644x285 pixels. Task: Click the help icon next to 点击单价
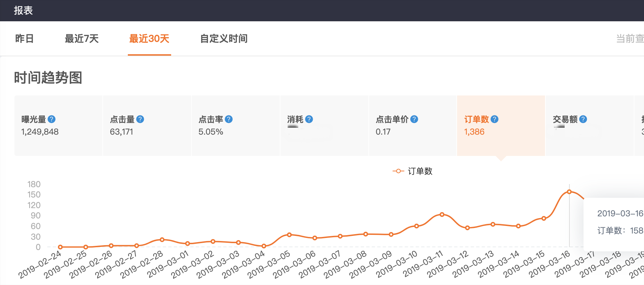[x=414, y=119]
